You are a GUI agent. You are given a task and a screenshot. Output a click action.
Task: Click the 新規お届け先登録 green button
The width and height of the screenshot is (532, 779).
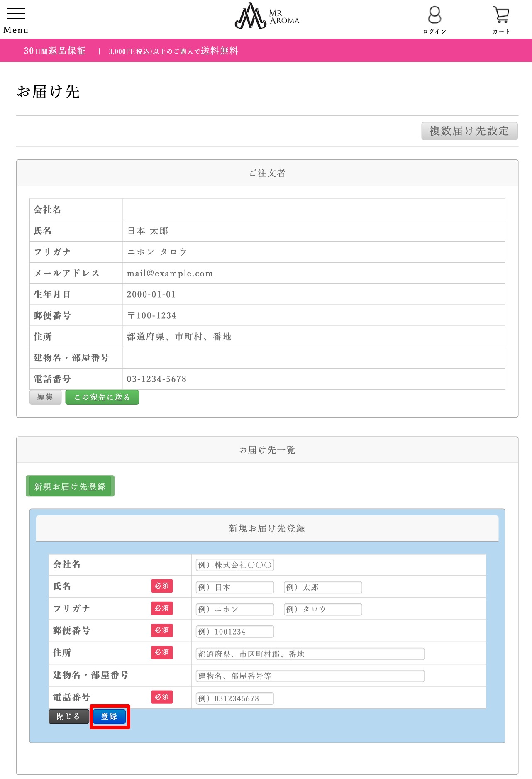(x=70, y=486)
